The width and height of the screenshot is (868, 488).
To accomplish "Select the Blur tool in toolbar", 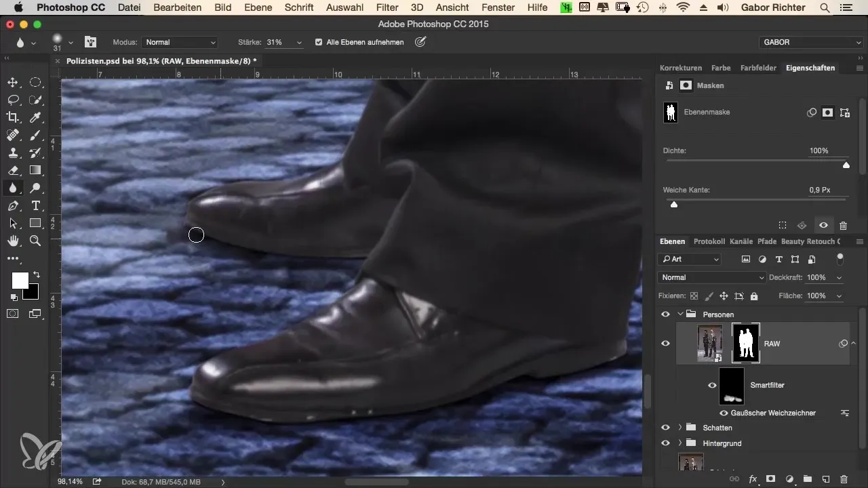I will click(13, 188).
